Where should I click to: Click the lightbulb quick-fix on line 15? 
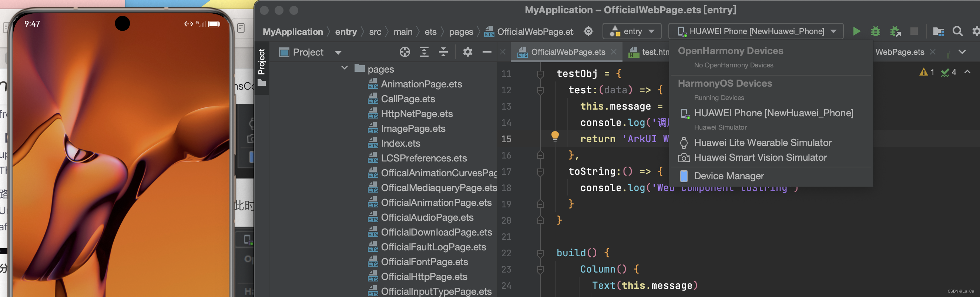[x=555, y=136]
